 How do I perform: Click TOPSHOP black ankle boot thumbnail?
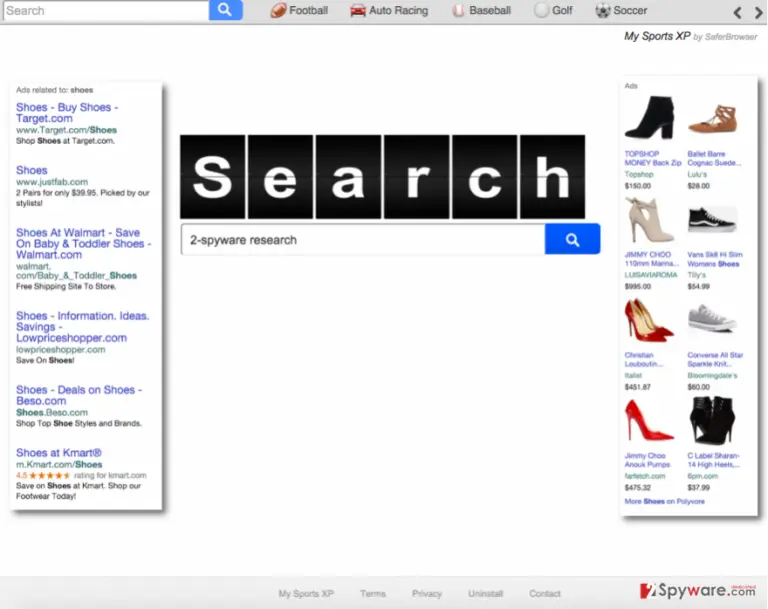[650, 118]
